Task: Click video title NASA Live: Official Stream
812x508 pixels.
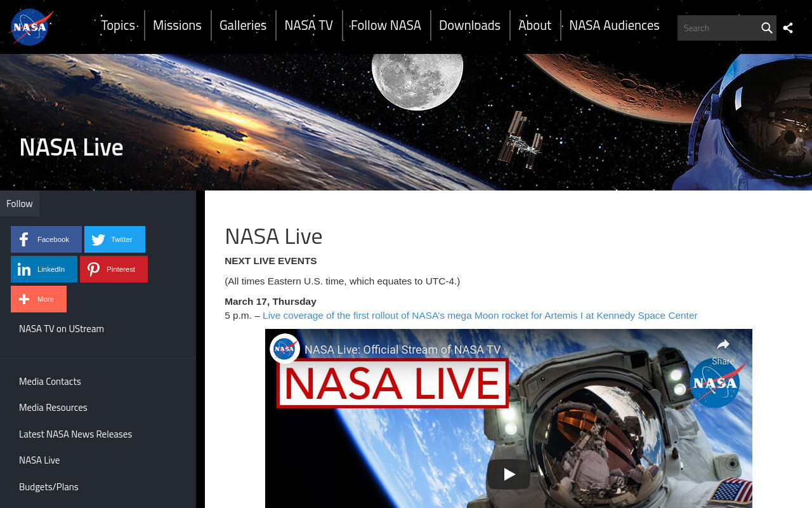Action: [403, 350]
